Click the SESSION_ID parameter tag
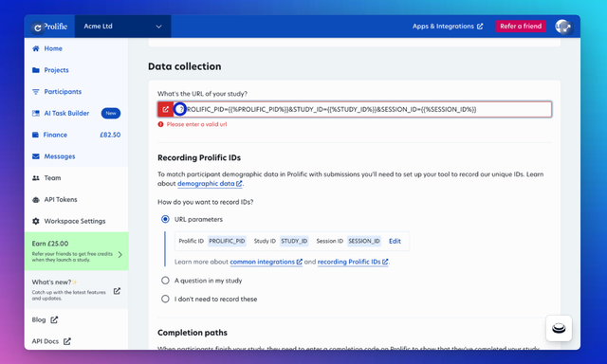607x364 pixels. [364, 241]
